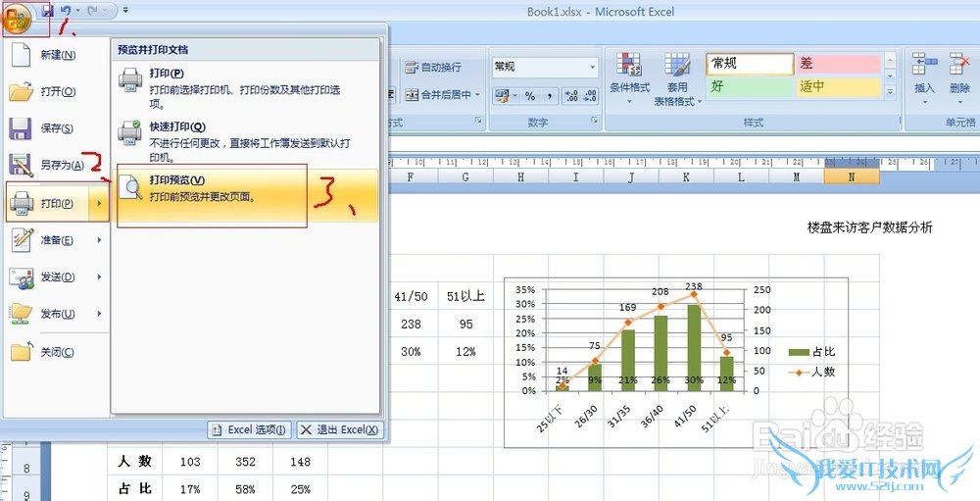Select 保存(S) in Office menu

56,128
